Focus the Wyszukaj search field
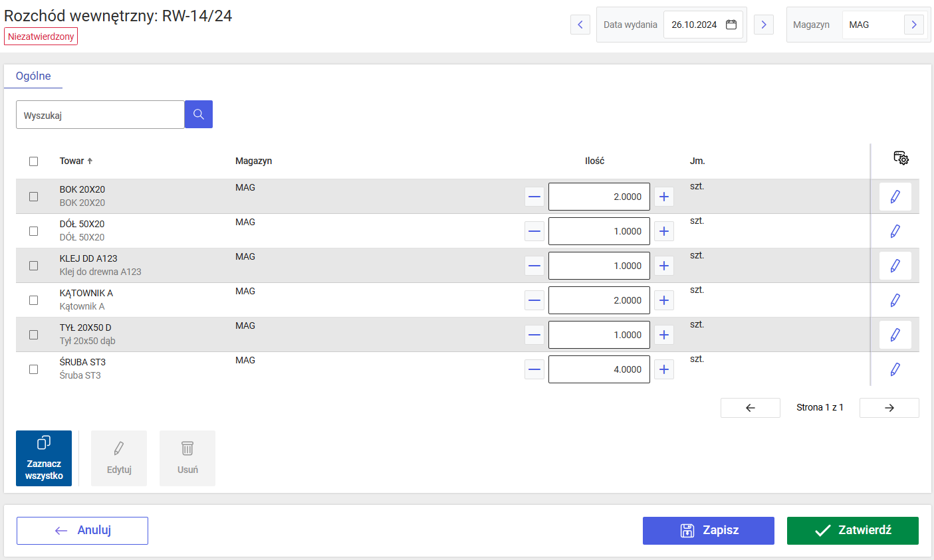This screenshot has width=934, height=560. 100,115
